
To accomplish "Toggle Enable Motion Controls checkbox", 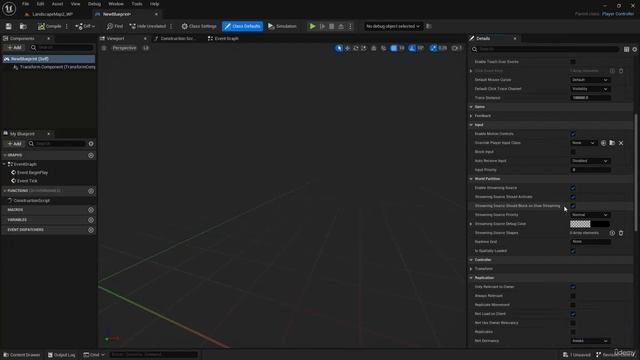I will point(573,134).
